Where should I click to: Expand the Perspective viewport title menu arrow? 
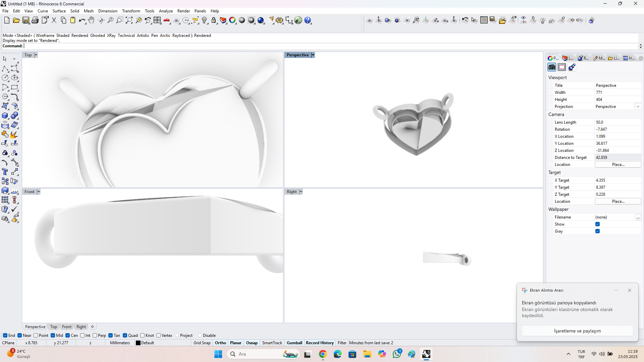click(313, 55)
